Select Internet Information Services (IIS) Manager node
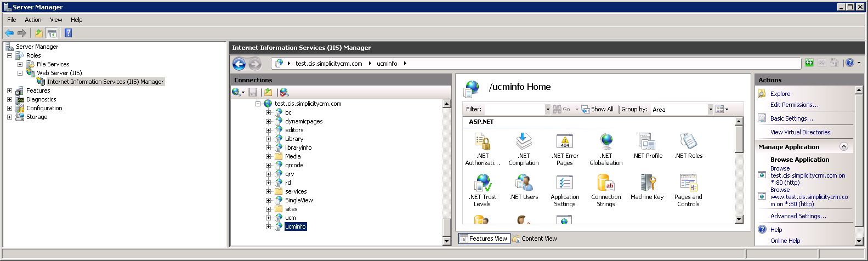Screen dimensions: 868x261 (105, 82)
